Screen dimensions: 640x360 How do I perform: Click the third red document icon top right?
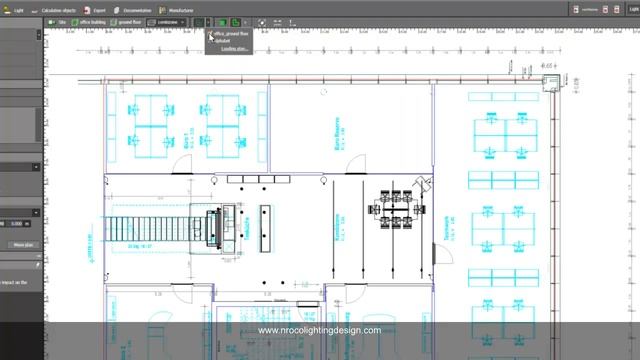coord(617,9)
